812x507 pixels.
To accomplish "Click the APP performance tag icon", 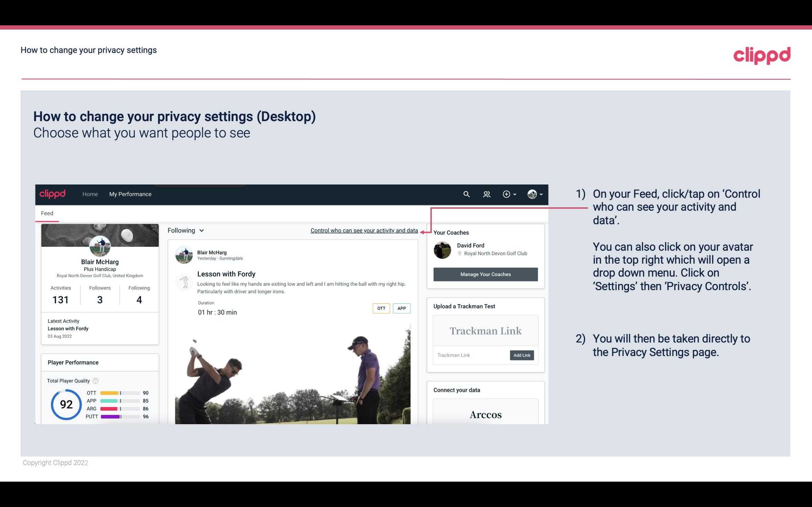I will [402, 308].
